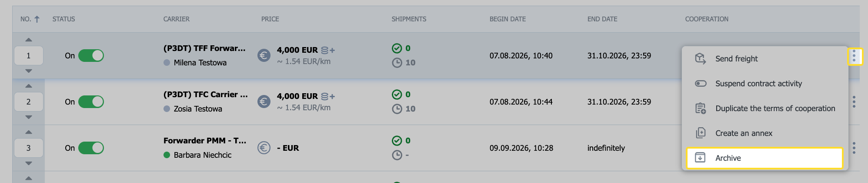Click the add-coins icon beside row 2 price

point(328,96)
